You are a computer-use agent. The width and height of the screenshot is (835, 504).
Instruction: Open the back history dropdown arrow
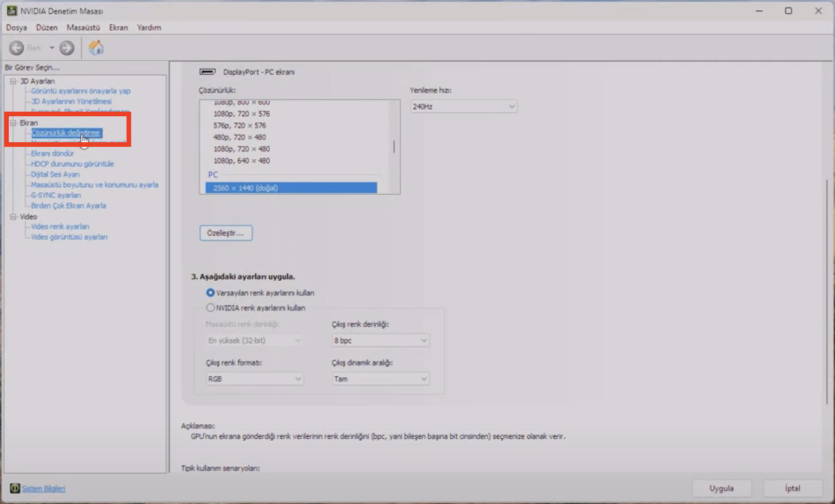(x=52, y=48)
